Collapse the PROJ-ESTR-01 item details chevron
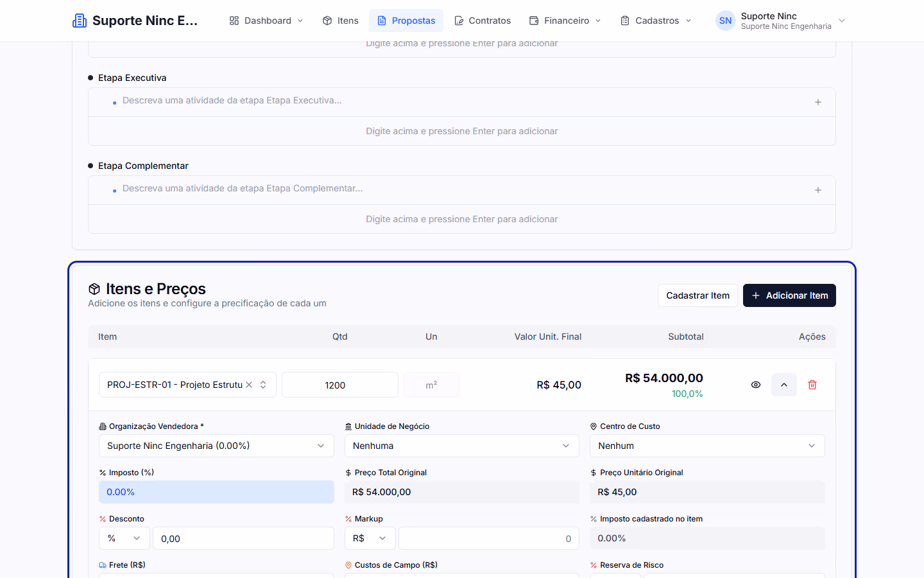This screenshot has height=578, width=924. [x=784, y=385]
